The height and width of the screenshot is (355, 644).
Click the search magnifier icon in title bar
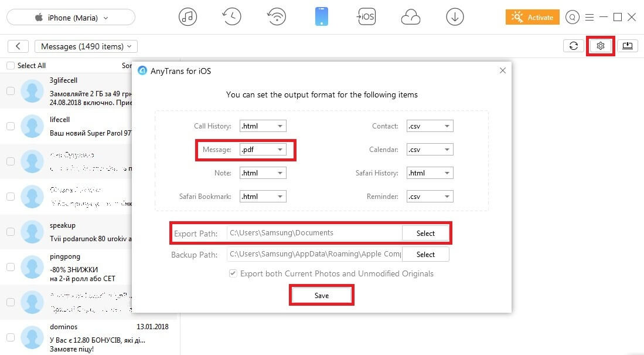click(x=572, y=17)
